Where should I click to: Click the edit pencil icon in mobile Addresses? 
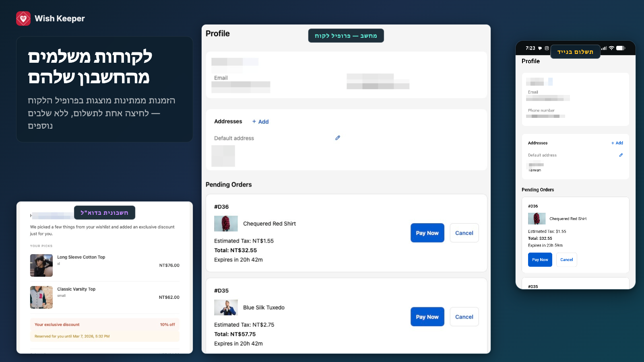click(621, 155)
